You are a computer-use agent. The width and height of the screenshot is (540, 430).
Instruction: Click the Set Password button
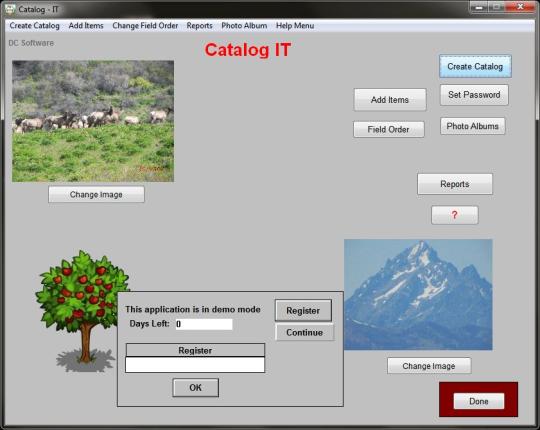click(474, 95)
